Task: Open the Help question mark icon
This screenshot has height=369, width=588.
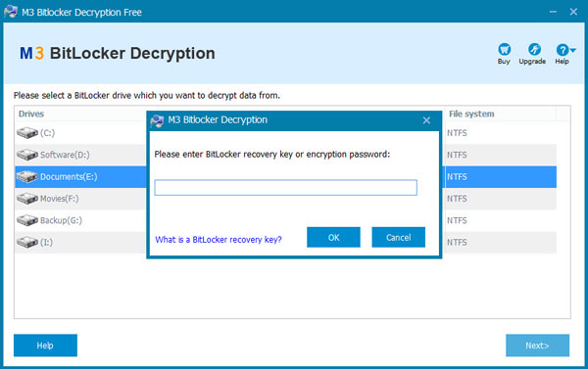Action: 563,50
